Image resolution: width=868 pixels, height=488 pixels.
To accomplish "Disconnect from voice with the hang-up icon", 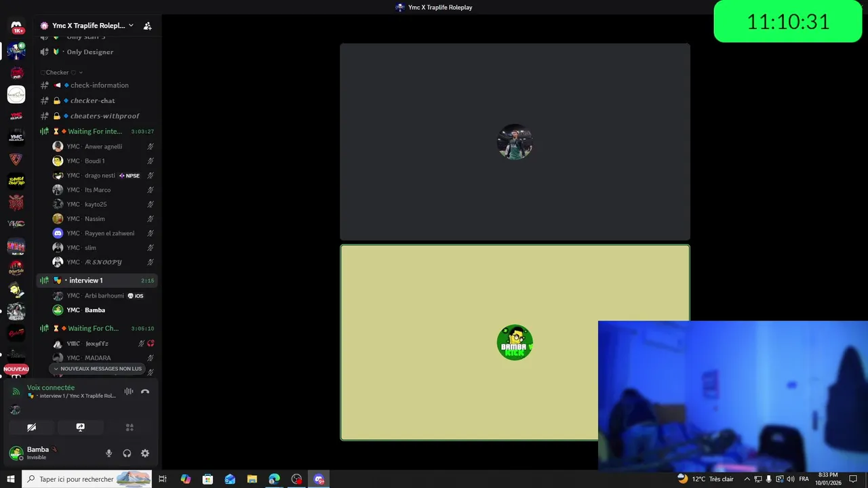I will [x=145, y=391].
